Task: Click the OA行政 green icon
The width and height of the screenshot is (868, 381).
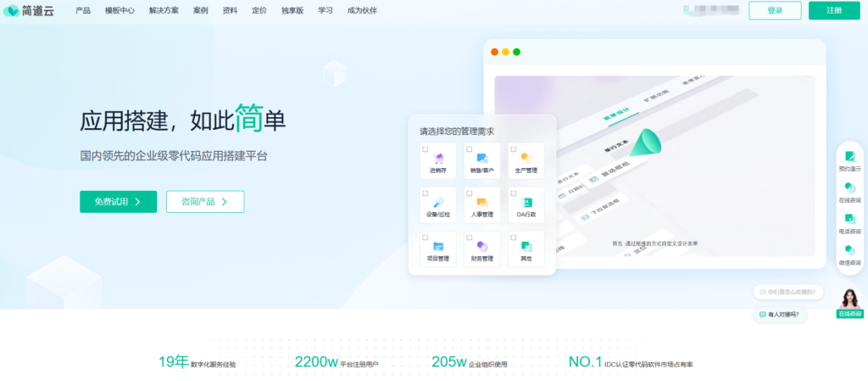Action: (526, 203)
